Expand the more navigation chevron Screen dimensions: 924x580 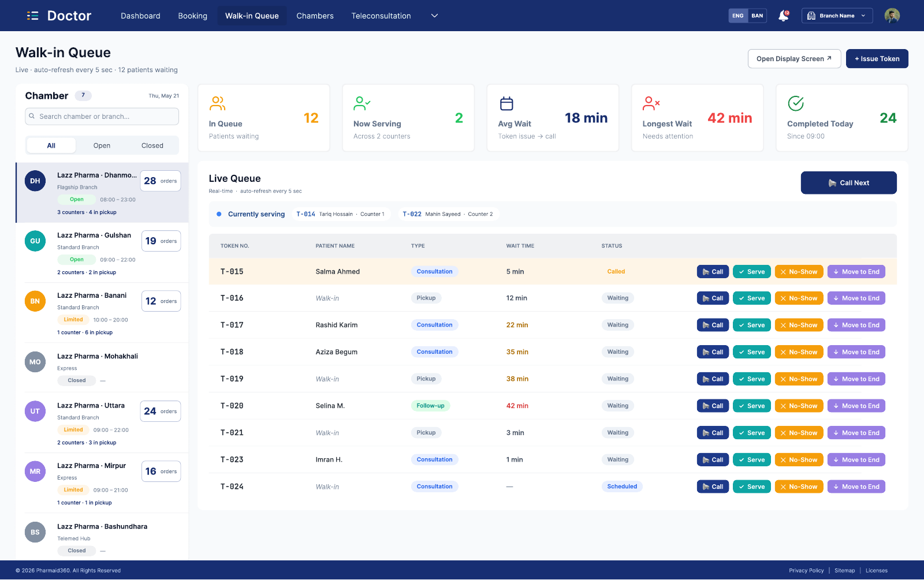point(434,16)
